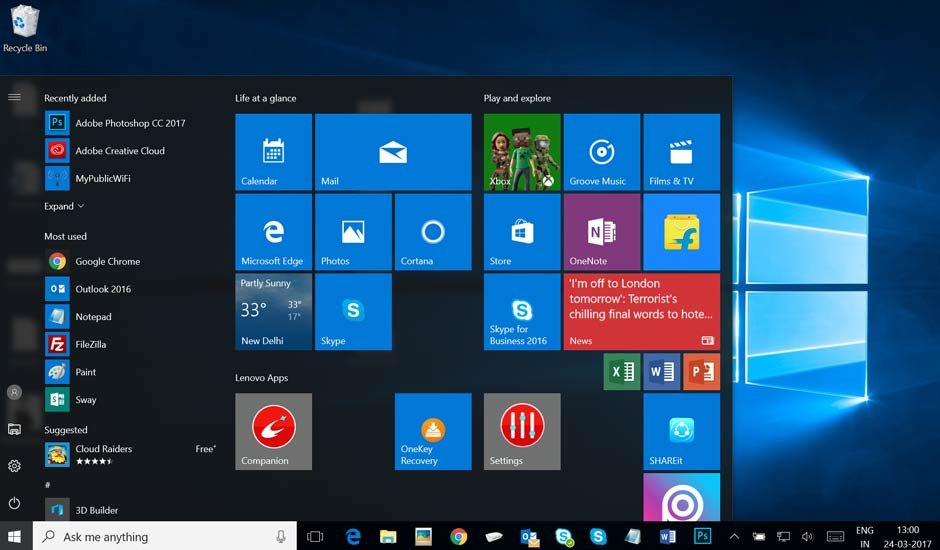Image resolution: width=940 pixels, height=550 pixels.
Task: Open Photoshop from the taskbar
Action: pos(702,536)
